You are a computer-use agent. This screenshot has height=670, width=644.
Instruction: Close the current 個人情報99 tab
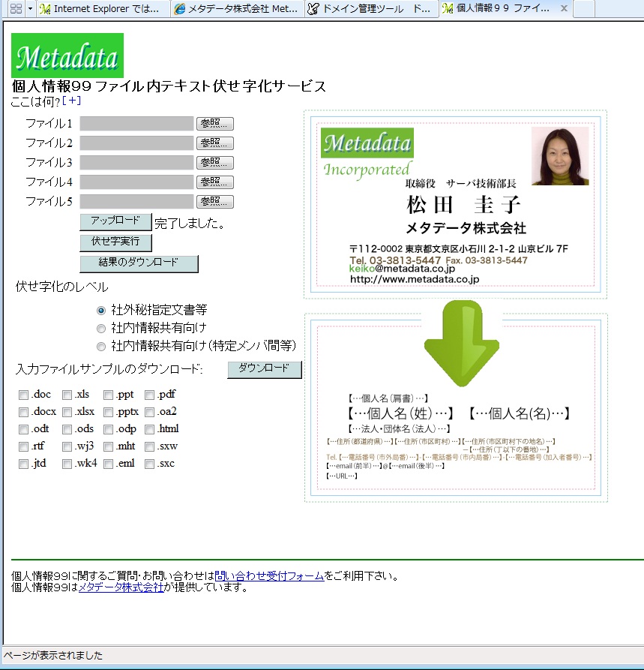562,9
